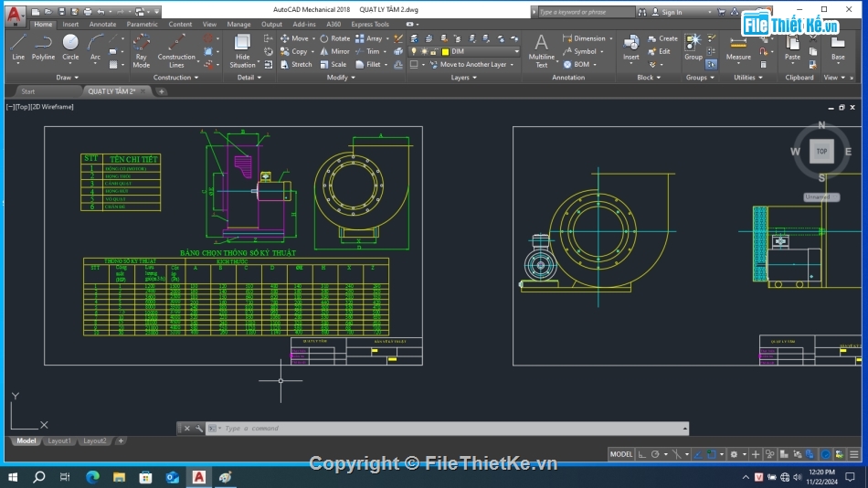
Task: Choose the Trim tool
Action: pyautogui.click(x=367, y=51)
